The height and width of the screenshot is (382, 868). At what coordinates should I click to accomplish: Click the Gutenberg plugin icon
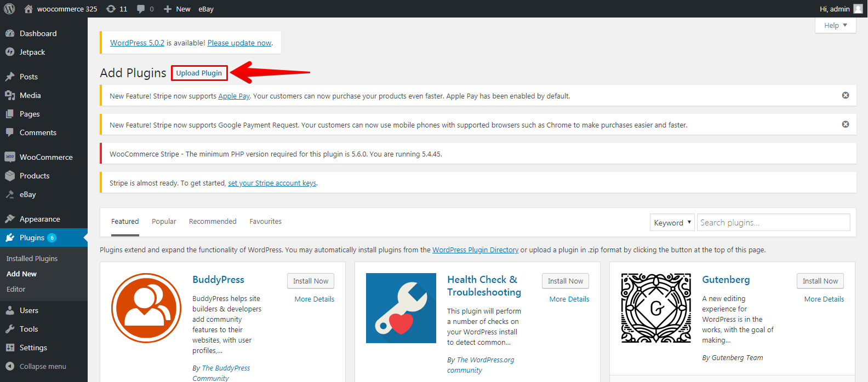pyautogui.click(x=656, y=308)
